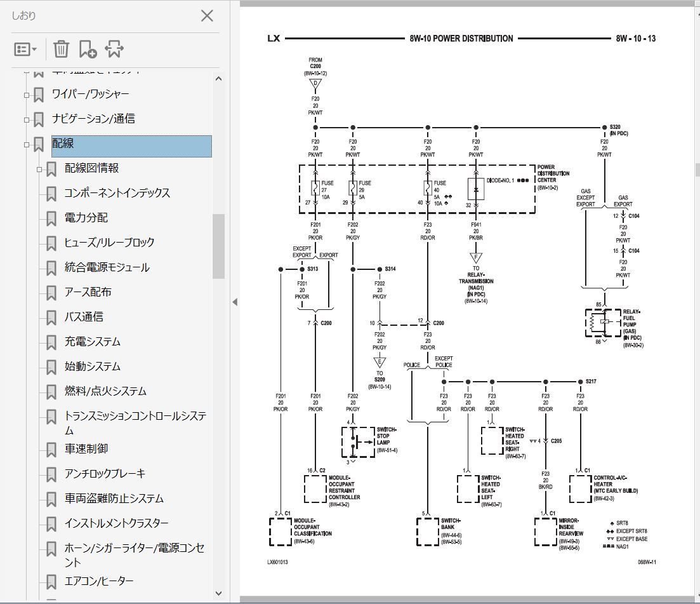Open the 配線図情報 bookmark
This screenshot has width=700, height=604.
pos(91,168)
